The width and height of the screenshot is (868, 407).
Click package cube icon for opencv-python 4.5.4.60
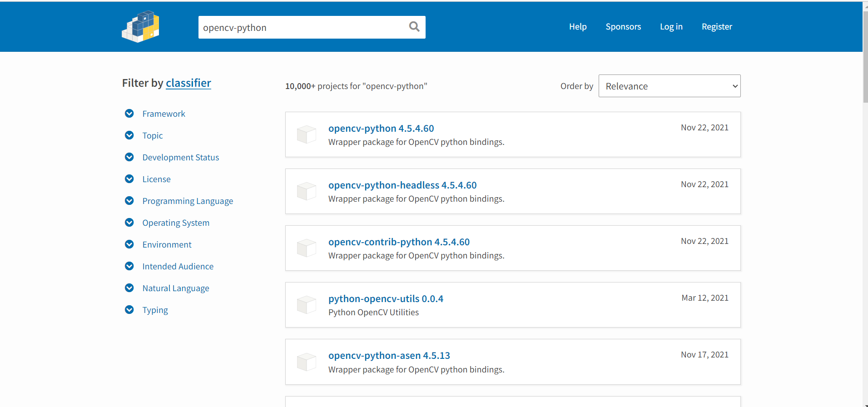[307, 134]
